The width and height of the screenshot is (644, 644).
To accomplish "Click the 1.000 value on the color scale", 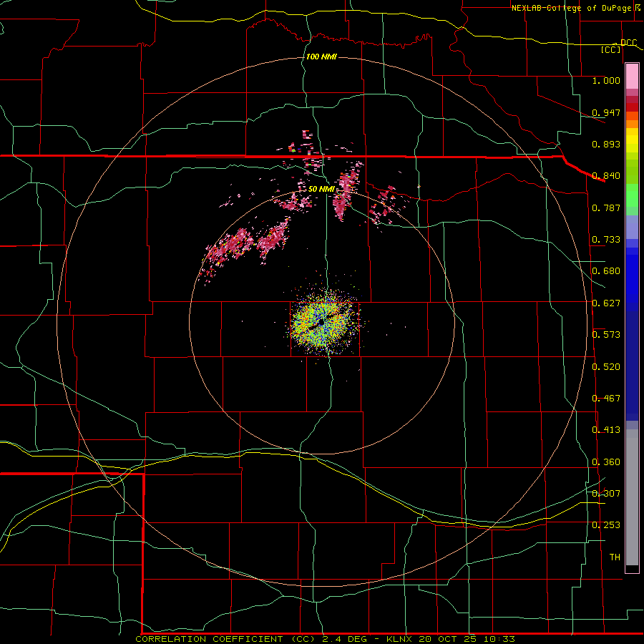I will coord(606,80).
